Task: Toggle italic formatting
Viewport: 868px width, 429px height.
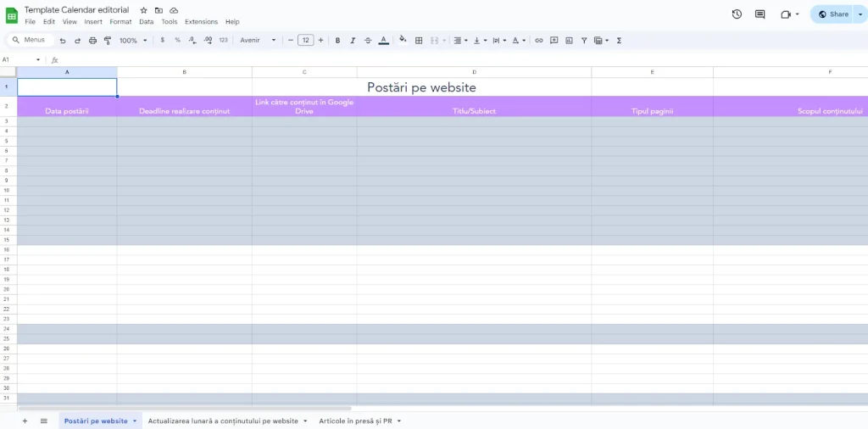Action: pyautogui.click(x=353, y=40)
